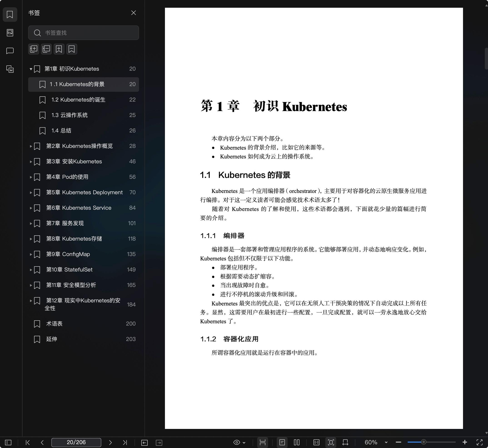Go forward to next view
The image size is (488, 448).
tap(159, 442)
